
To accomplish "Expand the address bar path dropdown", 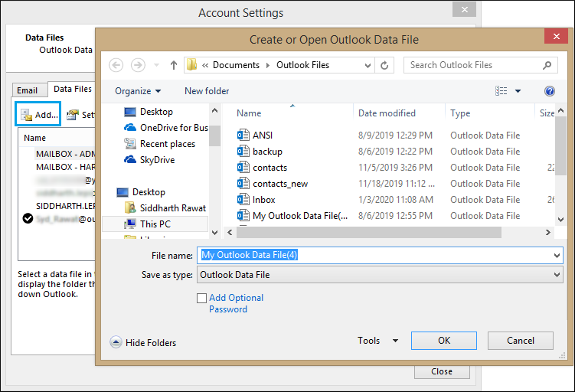I will pos(368,66).
